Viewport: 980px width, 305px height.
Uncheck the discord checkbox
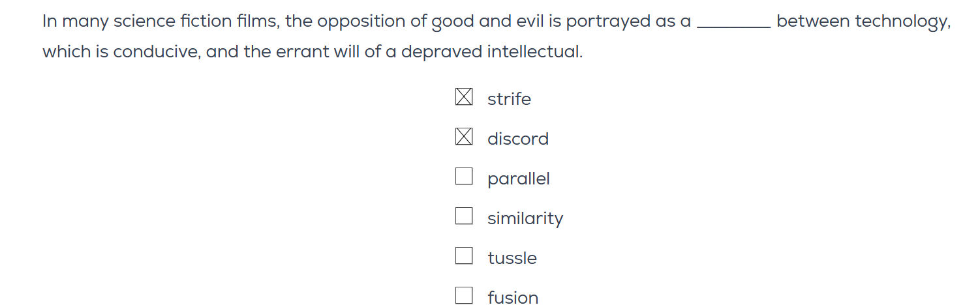coord(463,137)
